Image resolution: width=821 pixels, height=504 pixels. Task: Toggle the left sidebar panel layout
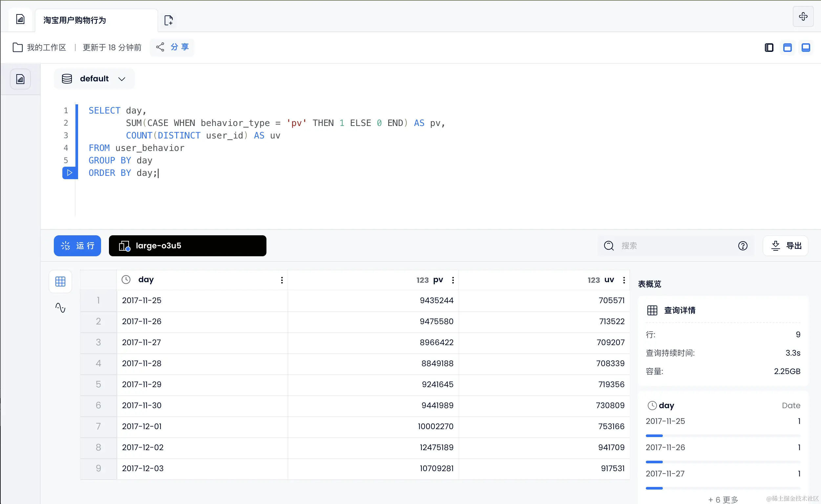click(x=769, y=48)
